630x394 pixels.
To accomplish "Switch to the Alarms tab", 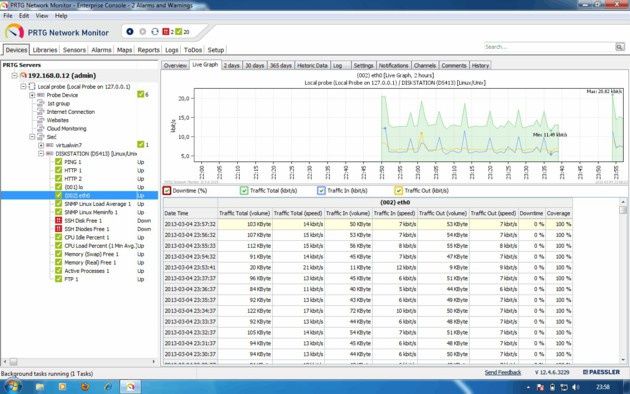I will 101,50.
